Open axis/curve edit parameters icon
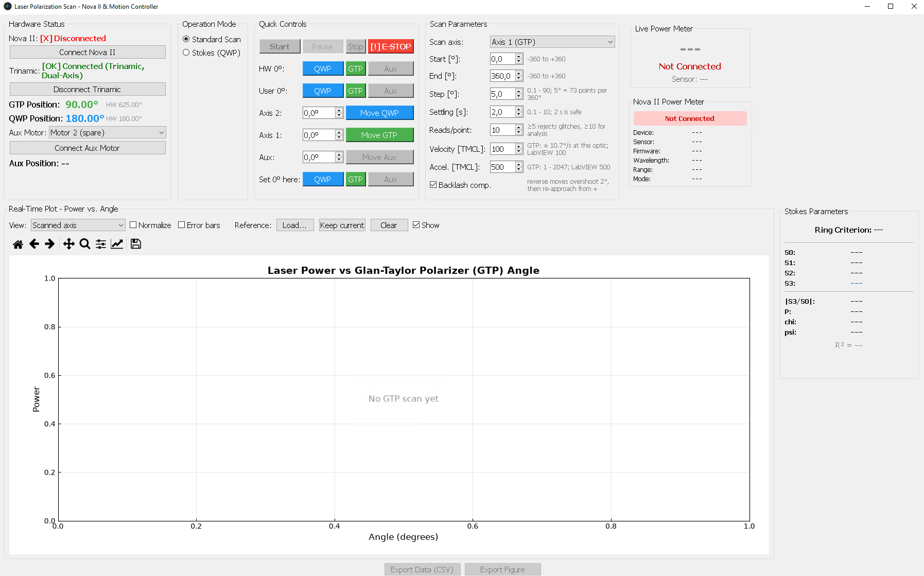The width and height of the screenshot is (924, 576). click(117, 244)
